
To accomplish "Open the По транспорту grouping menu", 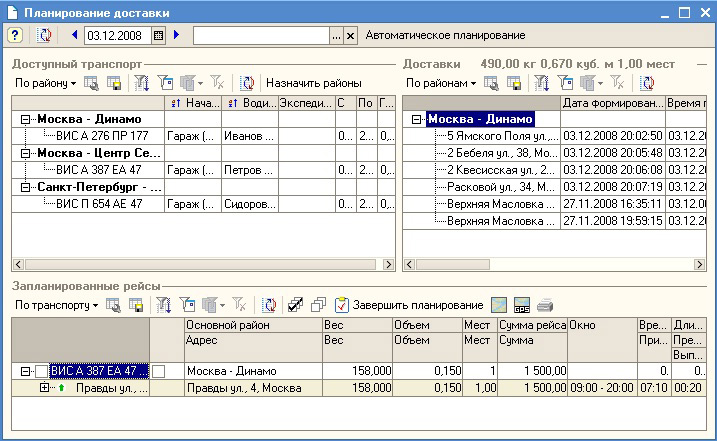I will 56,305.
